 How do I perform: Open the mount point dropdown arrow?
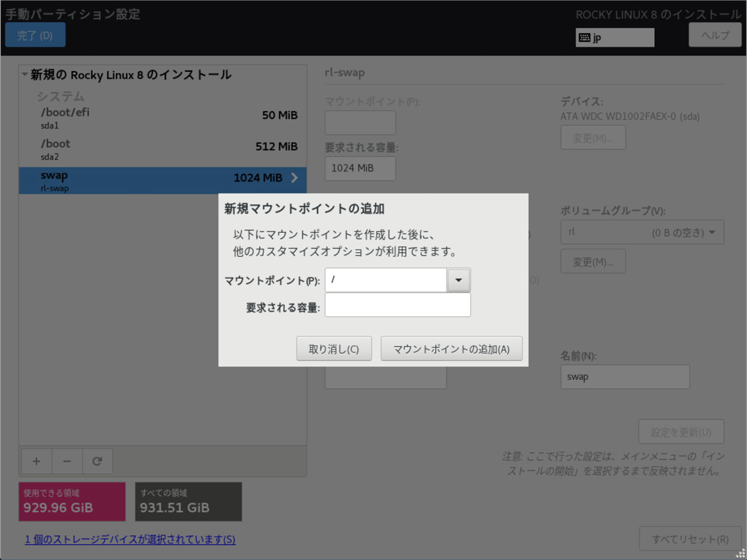point(459,280)
